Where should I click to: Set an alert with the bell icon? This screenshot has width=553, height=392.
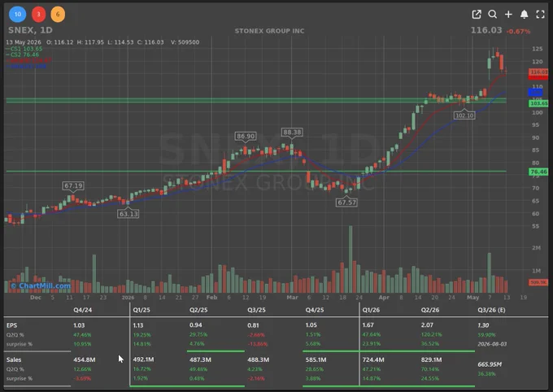[524, 14]
